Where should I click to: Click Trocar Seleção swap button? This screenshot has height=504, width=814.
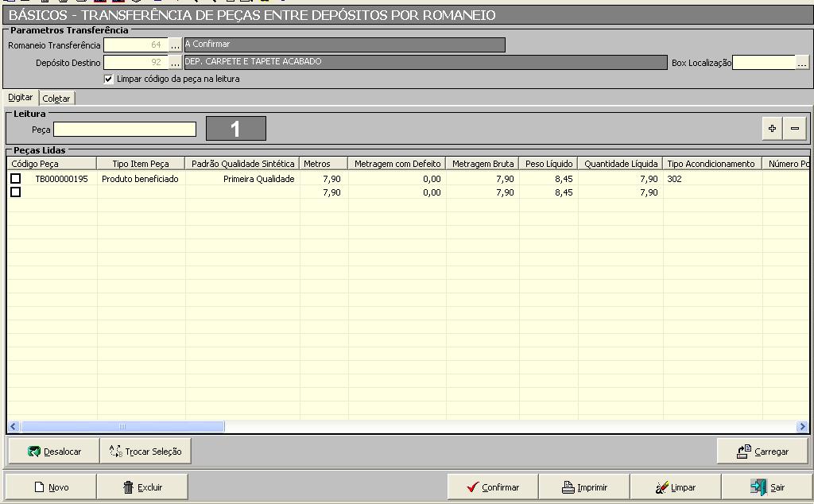coord(145,452)
